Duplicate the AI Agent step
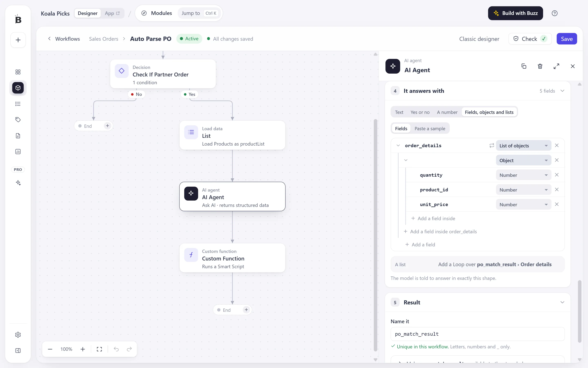Screen dimensions: 588x368 (x=524, y=66)
